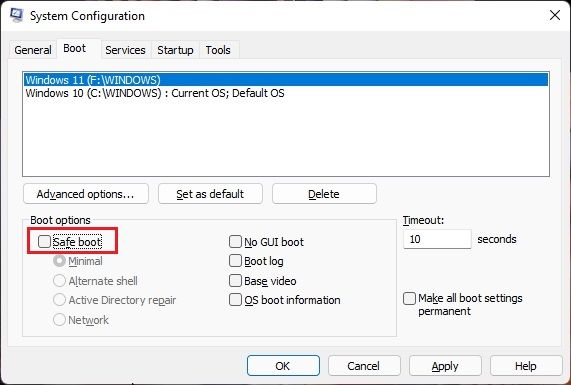Image resolution: width=571 pixels, height=385 pixels.
Task: Enable the Safe boot checkbox
Action: [44, 241]
